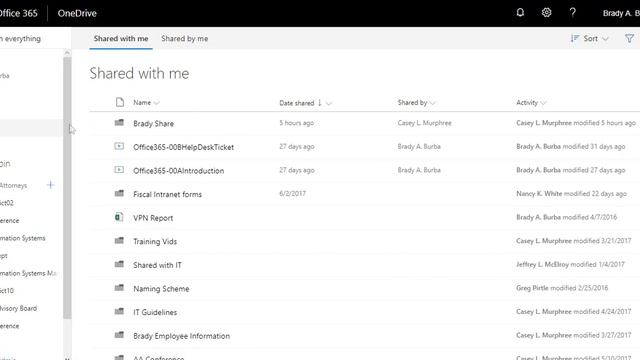Click the Shared by column header
The width and height of the screenshot is (640, 360).
412,102
